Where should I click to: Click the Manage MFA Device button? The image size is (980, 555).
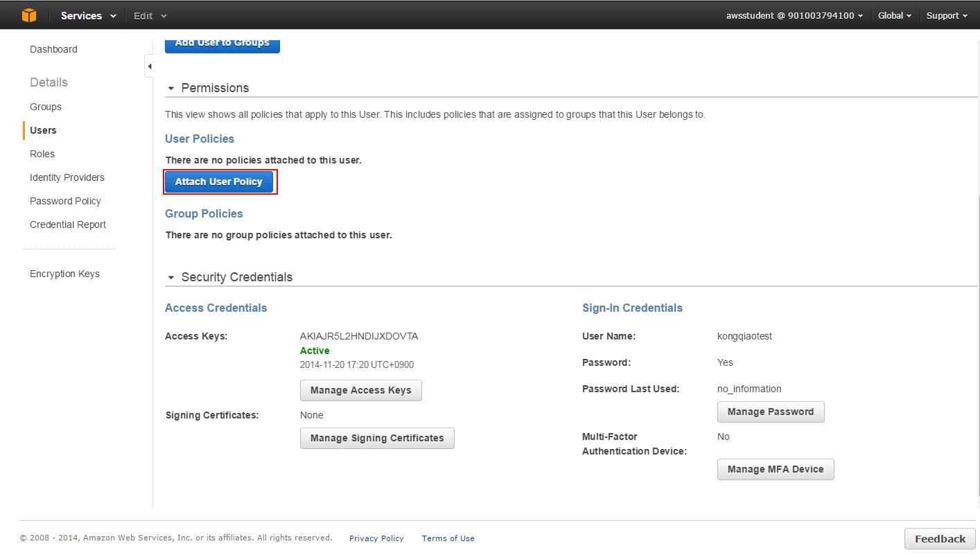pos(775,469)
